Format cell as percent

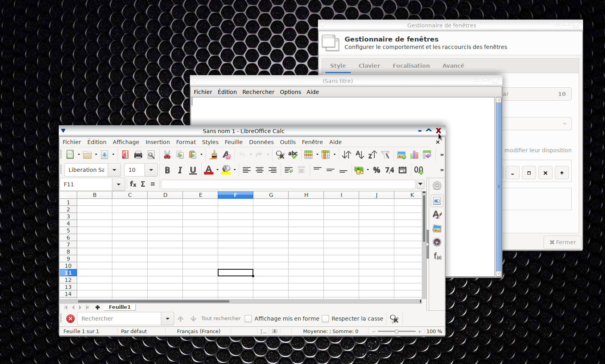point(377,170)
